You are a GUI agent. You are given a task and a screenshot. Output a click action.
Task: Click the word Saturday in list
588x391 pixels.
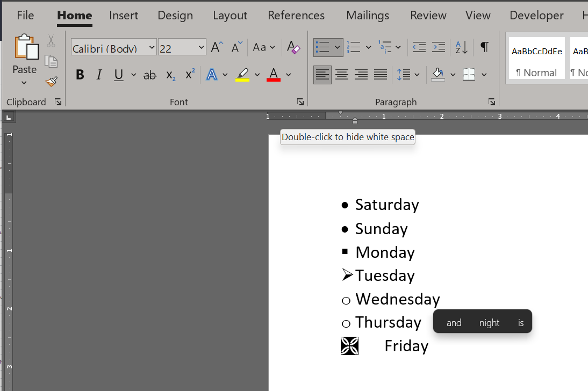coord(387,205)
